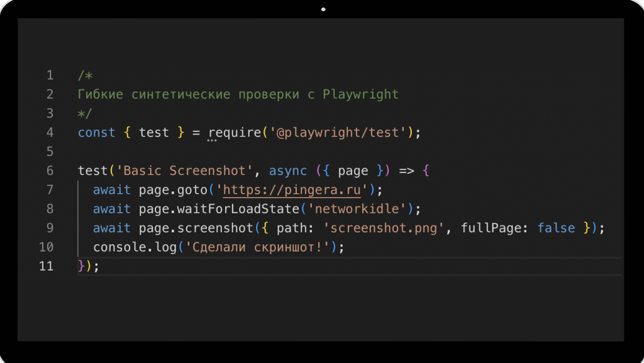Click the '@playwright/test' string
This screenshot has width=644, height=363.
coord(338,132)
